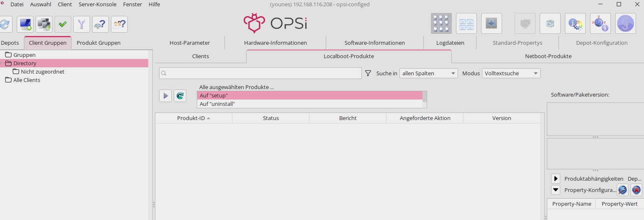The image size is (644, 220).
Task: Click the opsi-configed window icon in title bar
Action: click(3, 3)
